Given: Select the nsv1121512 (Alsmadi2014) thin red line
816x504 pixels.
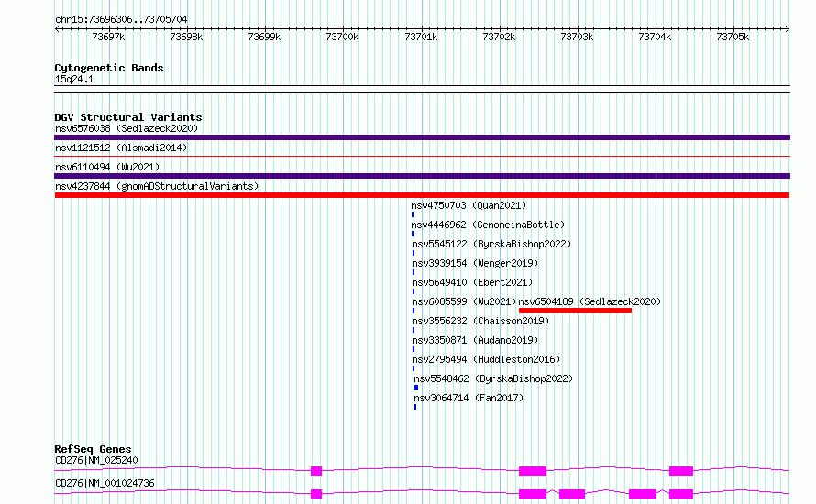Looking at the screenshot, I should click(422, 156).
